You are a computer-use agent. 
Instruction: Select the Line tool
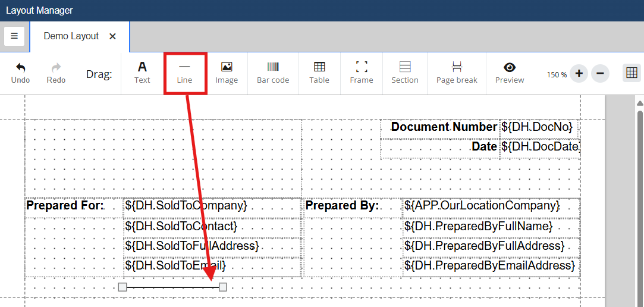point(185,73)
